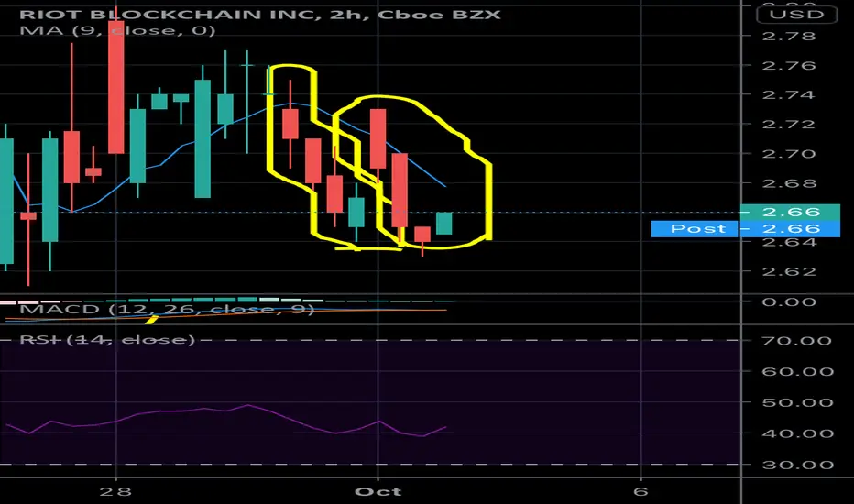Click the 6 date label on time axis
Image resolution: width=854 pixels, height=504 pixels.
[641, 491]
